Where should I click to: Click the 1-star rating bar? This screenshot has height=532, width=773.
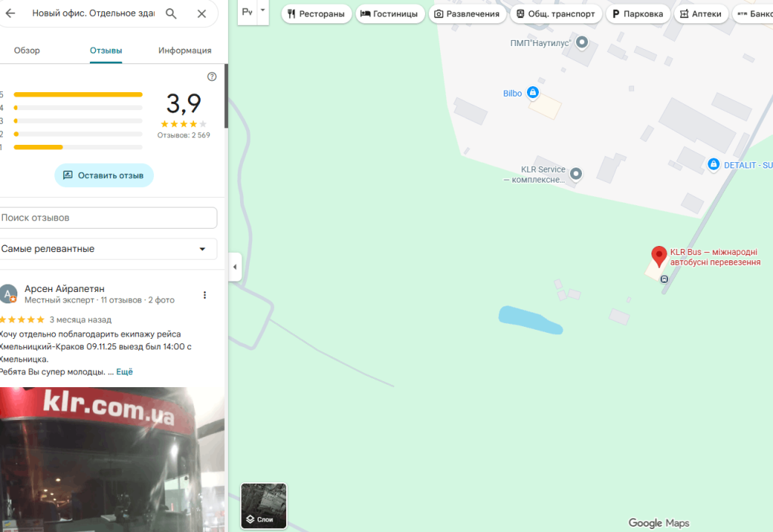click(78, 147)
